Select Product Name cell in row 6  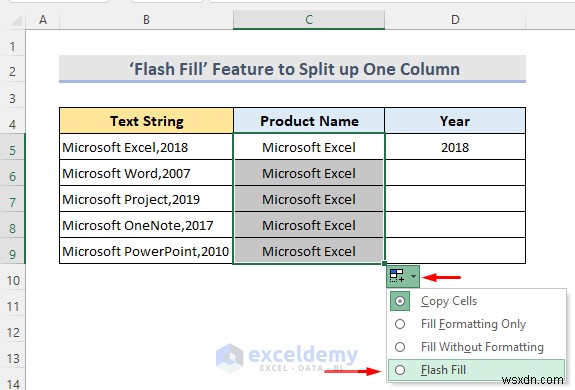pyautogui.click(x=309, y=173)
